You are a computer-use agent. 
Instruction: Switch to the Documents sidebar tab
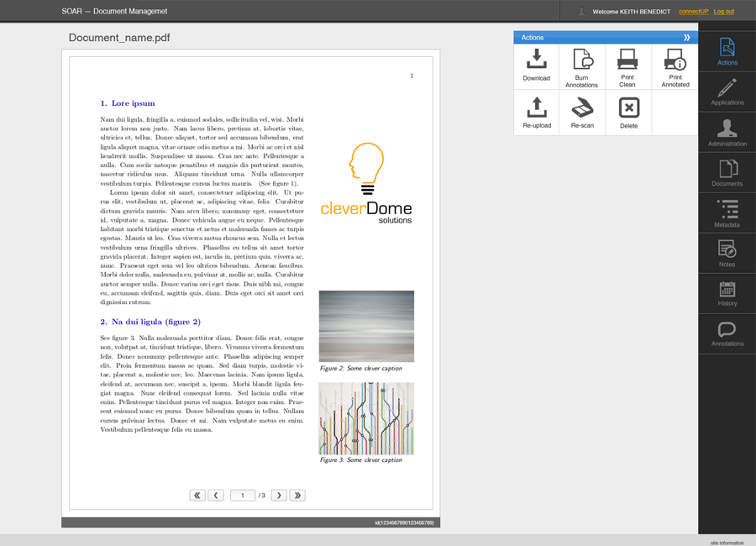pyautogui.click(x=727, y=172)
